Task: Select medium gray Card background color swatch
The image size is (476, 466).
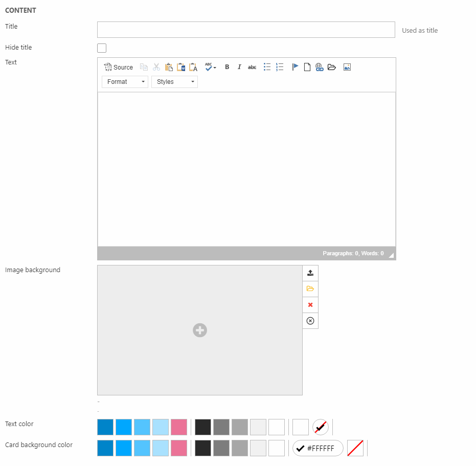Action: [240, 448]
